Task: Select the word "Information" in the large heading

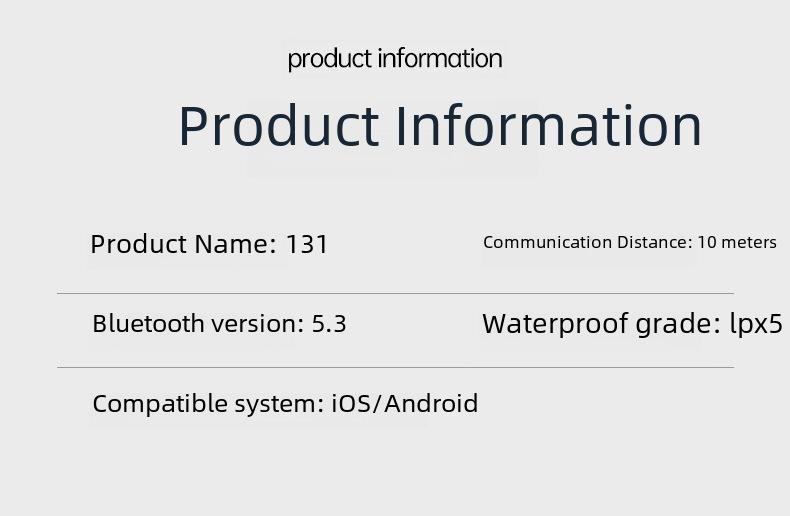Action: [x=549, y=125]
